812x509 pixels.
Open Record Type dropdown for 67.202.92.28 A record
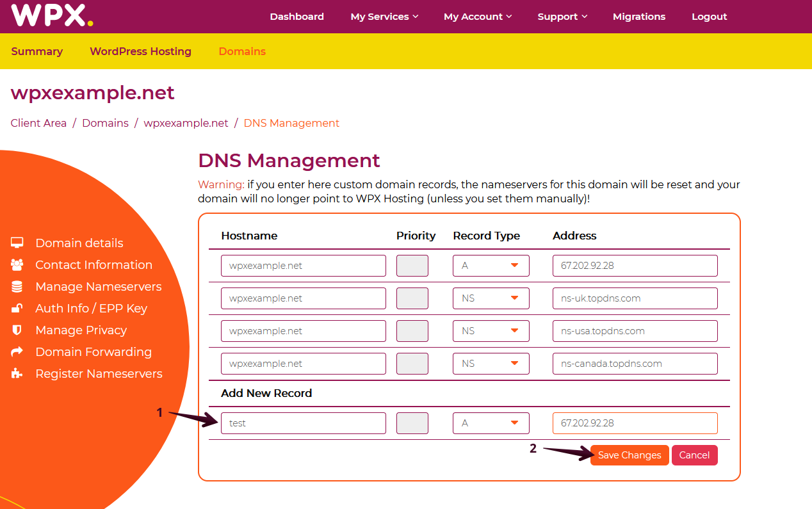click(x=491, y=266)
